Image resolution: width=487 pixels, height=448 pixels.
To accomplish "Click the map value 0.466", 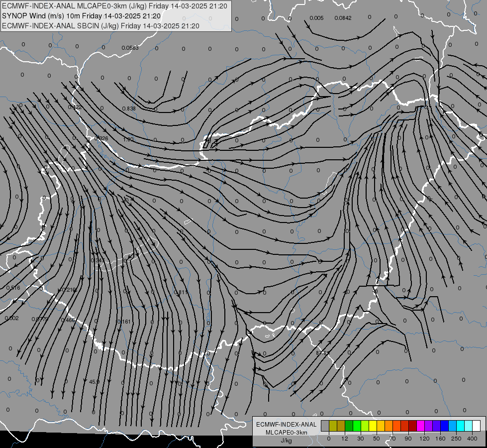I will (68, 320).
